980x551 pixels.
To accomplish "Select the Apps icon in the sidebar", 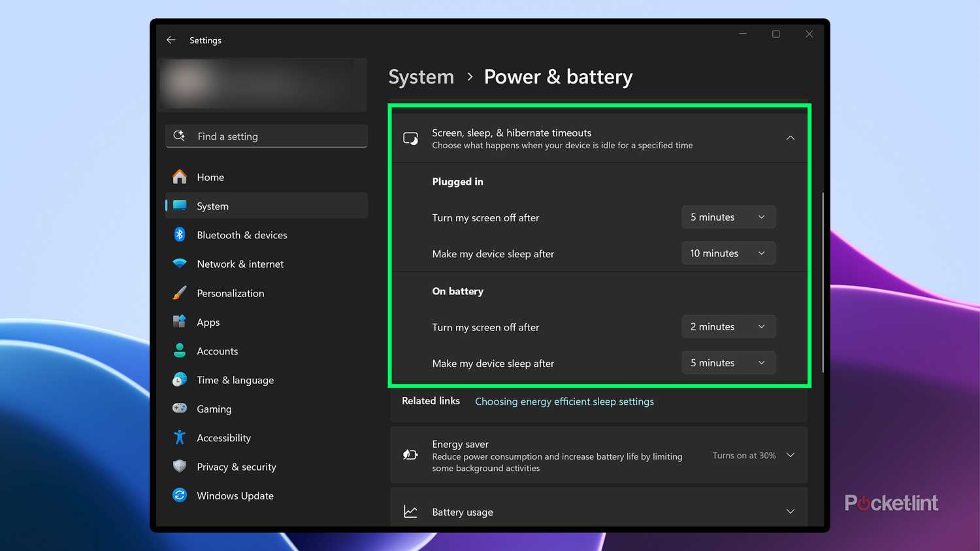I will click(x=179, y=322).
